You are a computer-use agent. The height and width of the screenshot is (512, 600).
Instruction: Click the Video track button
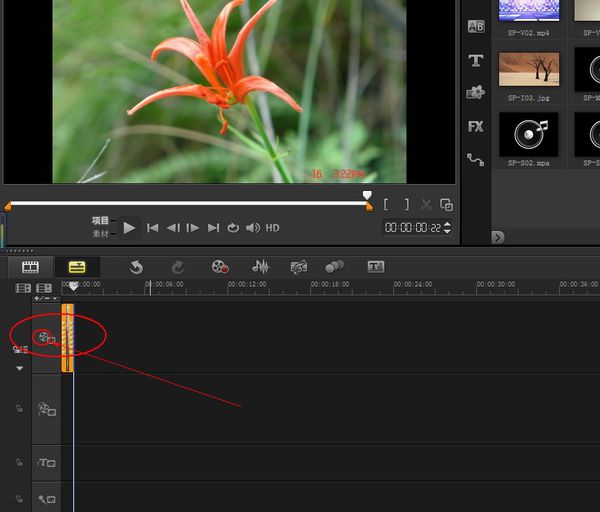point(46,338)
